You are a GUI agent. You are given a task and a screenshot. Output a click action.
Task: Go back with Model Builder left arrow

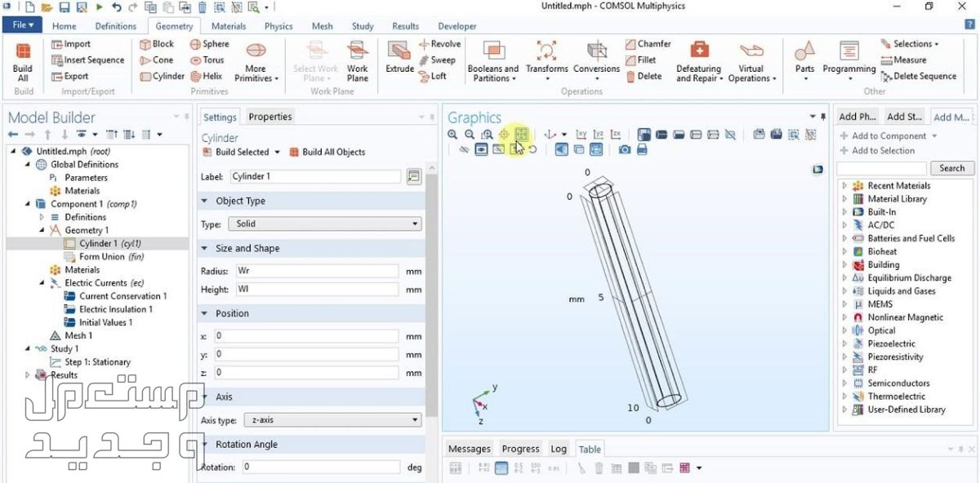point(12,135)
